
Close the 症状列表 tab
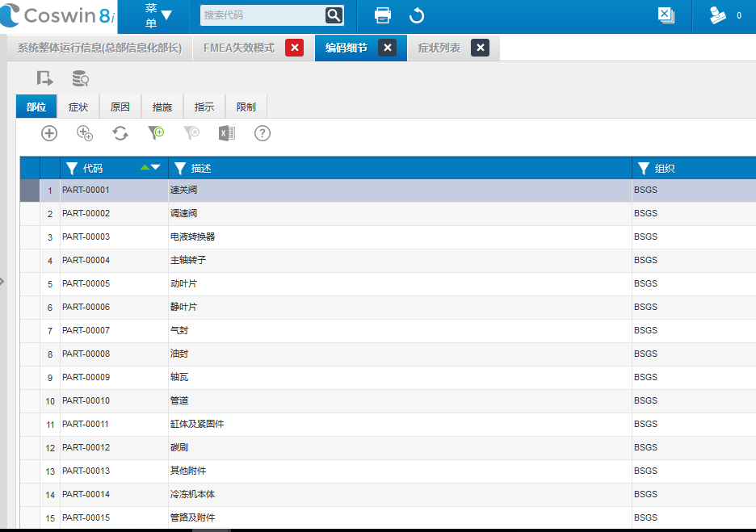[x=481, y=48]
